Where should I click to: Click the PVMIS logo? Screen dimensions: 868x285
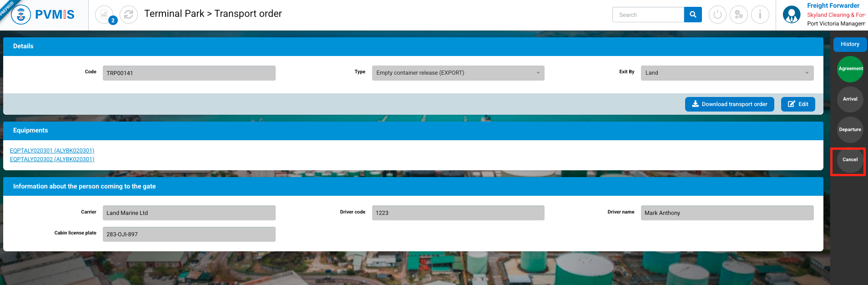click(43, 15)
